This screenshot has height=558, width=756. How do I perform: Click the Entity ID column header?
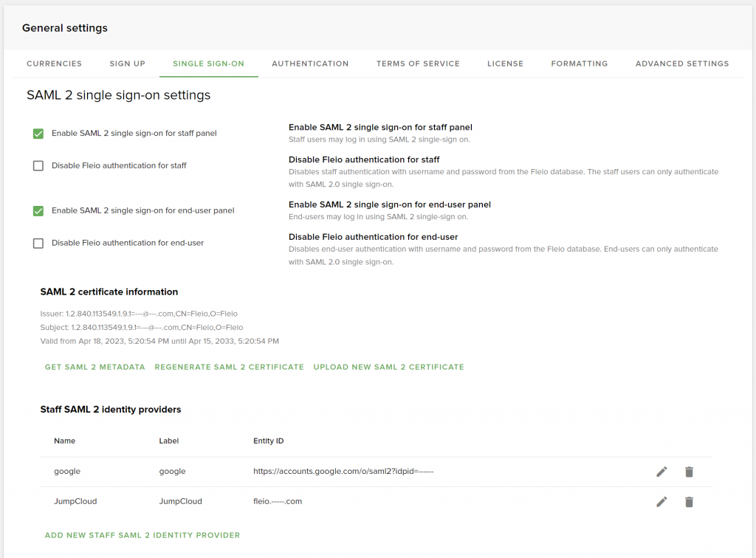tap(269, 441)
